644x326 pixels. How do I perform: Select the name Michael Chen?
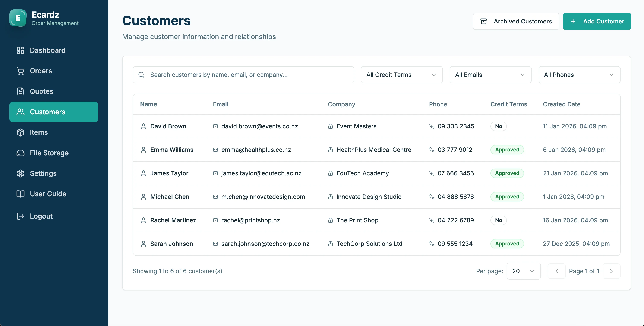point(170,197)
